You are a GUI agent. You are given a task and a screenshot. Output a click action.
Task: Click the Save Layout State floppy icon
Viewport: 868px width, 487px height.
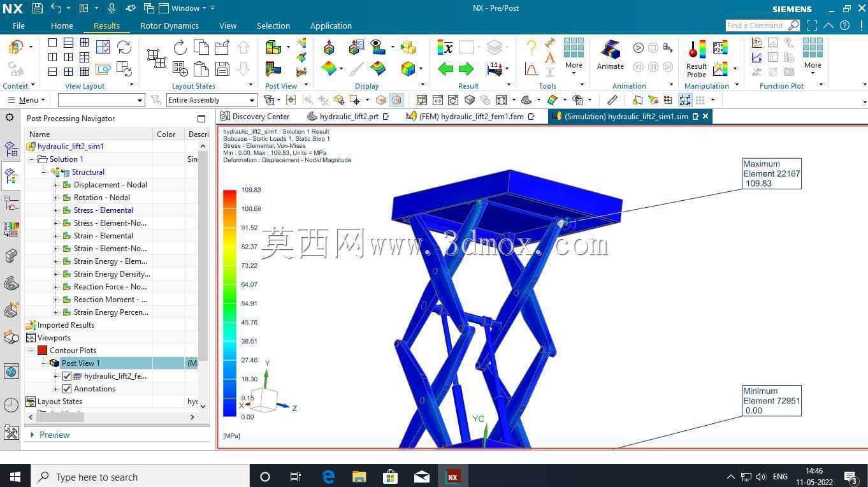pos(222,69)
